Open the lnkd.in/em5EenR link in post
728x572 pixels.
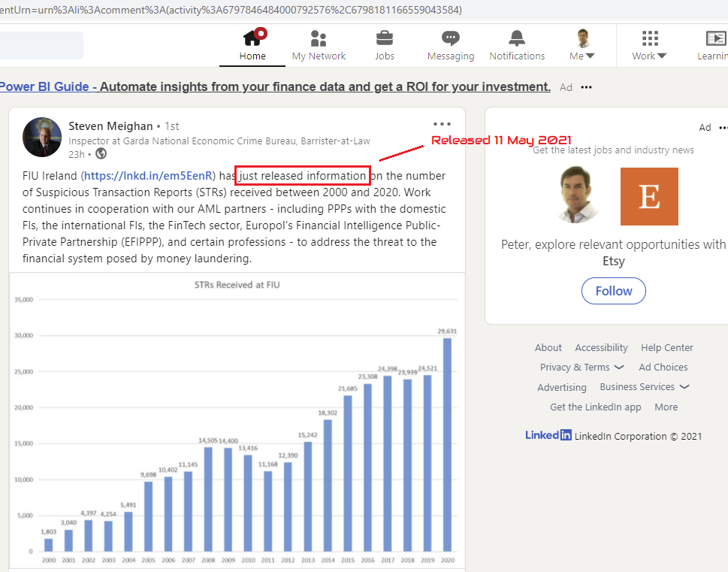[x=148, y=176]
